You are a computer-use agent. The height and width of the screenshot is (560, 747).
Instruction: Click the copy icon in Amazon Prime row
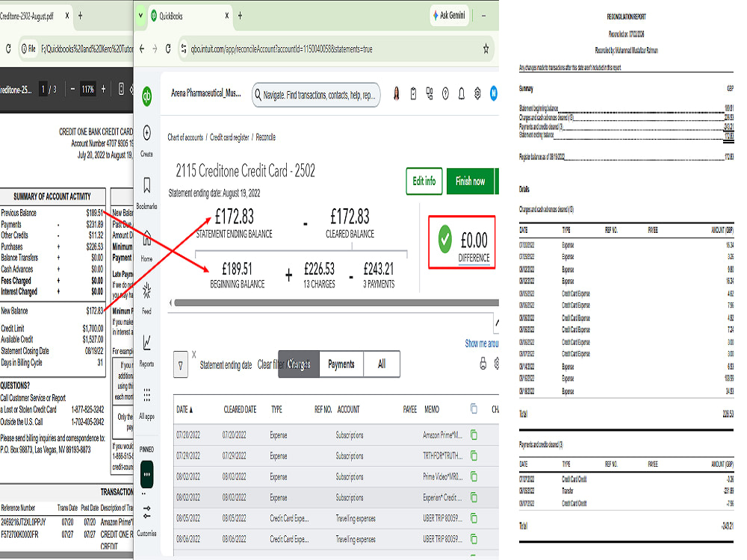click(474, 435)
